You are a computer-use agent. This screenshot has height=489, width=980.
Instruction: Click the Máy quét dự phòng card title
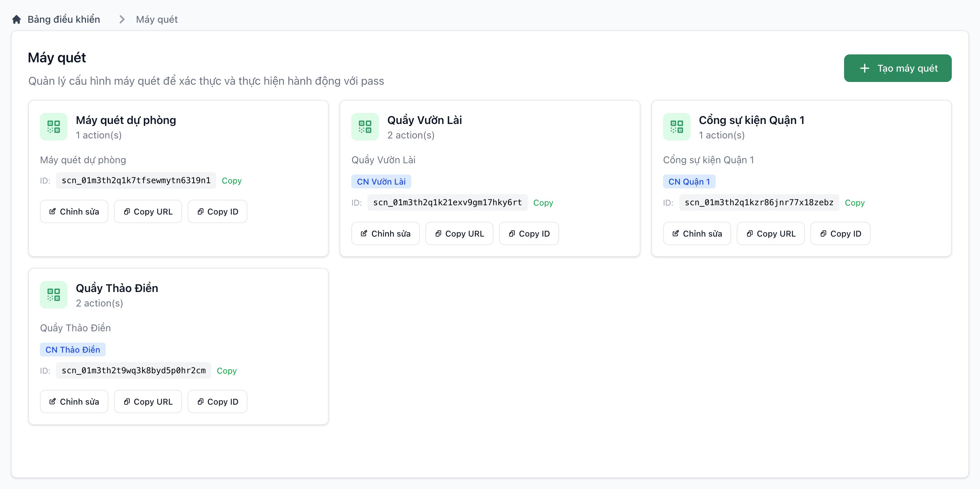(126, 120)
